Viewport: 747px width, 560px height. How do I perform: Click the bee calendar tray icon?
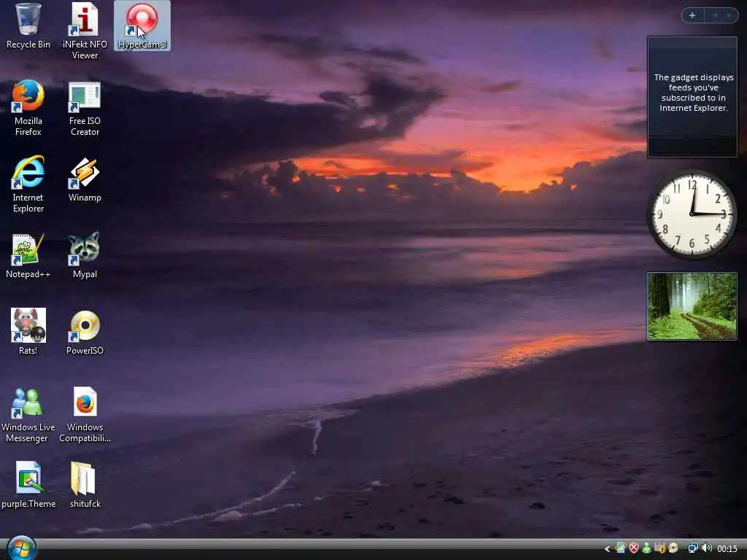pyautogui.click(x=659, y=548)
